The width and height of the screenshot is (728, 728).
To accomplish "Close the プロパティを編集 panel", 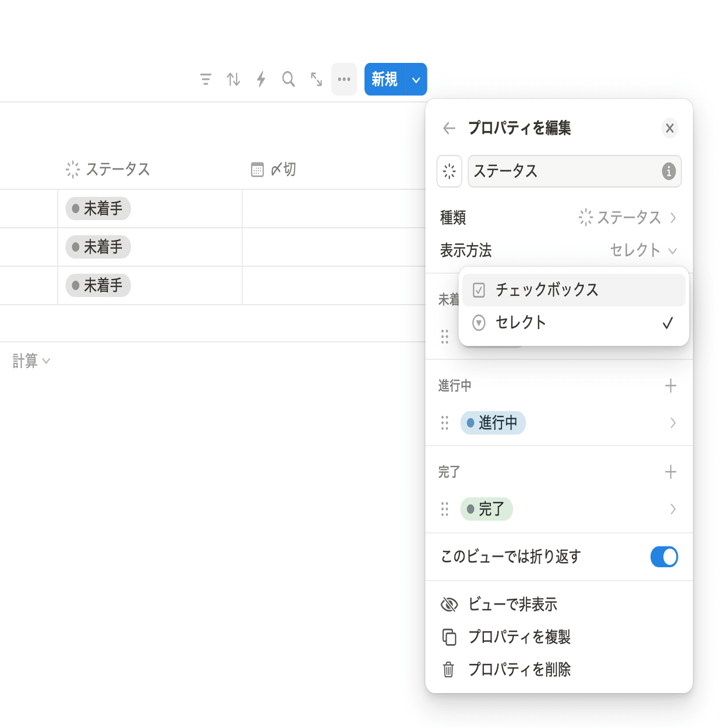I will [670, 128].
